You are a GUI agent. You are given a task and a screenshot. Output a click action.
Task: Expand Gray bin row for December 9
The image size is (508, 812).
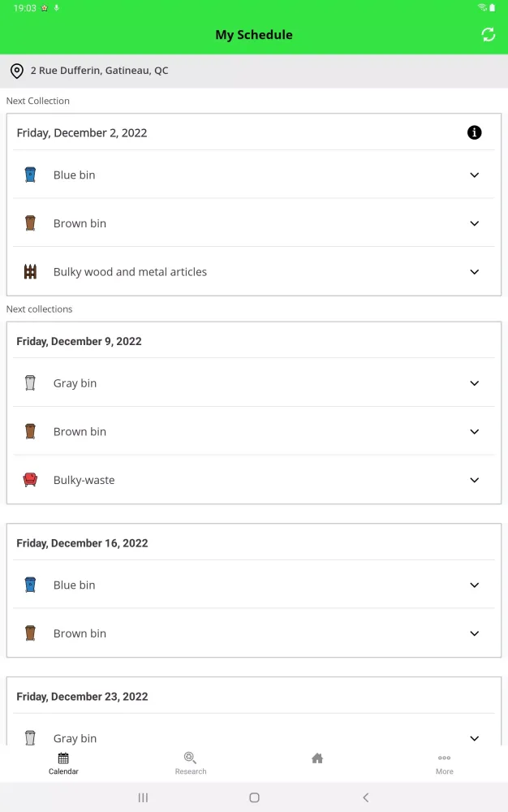point(475,383)
